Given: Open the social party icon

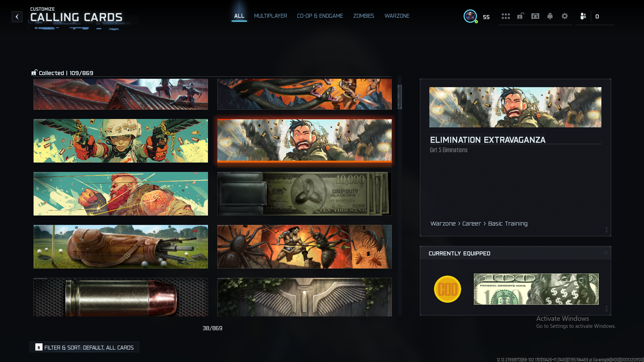Looking at the screenshot, I should point(583,16).
